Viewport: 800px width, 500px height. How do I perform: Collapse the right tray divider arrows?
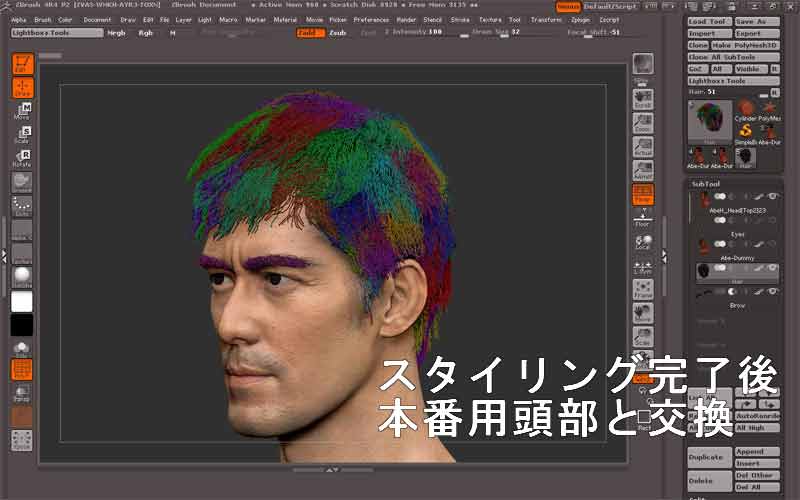(x=664, y=257)
